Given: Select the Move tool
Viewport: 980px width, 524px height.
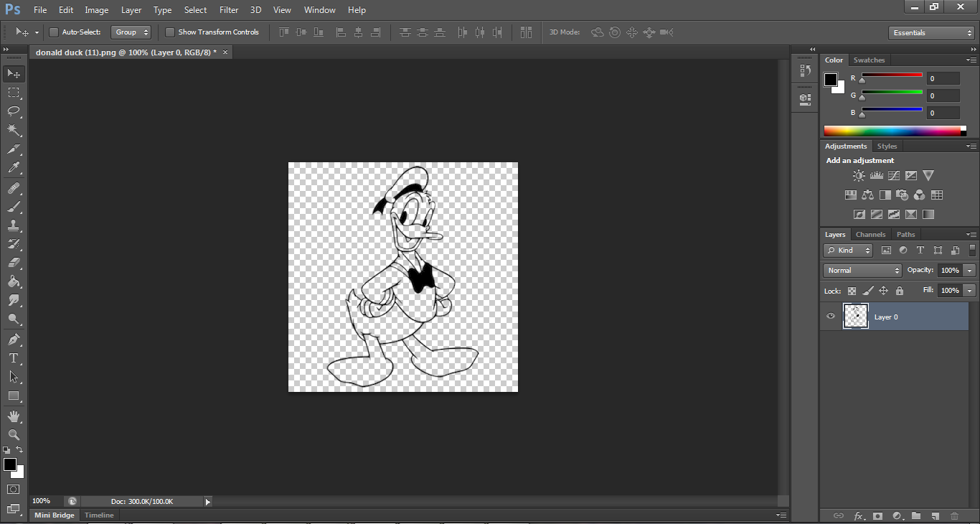Looking at the screenshot, I should (x=14, y=73).
